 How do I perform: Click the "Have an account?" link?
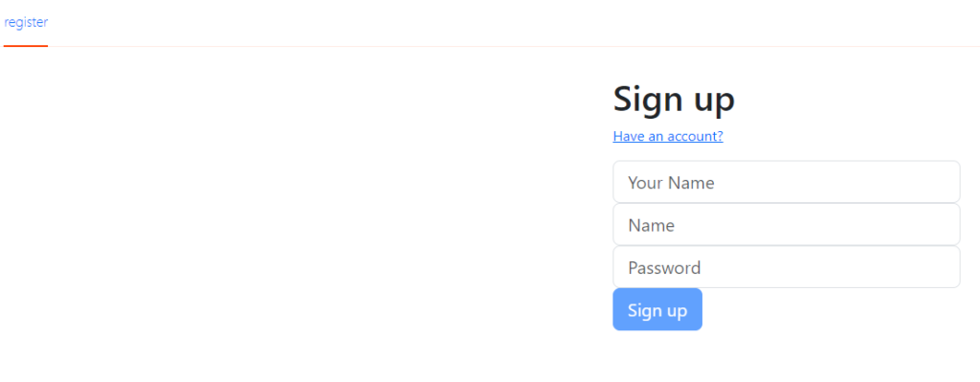(667, 136)
